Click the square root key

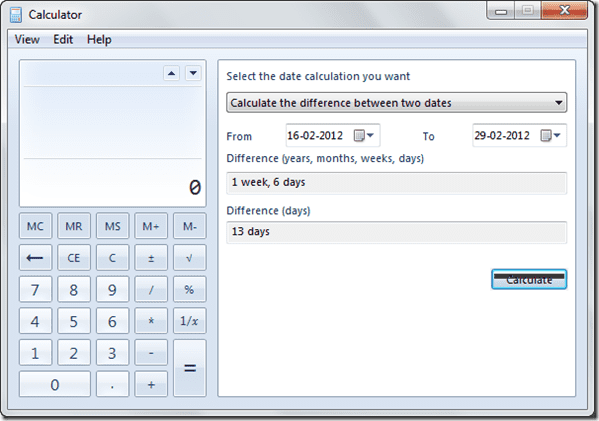189,258
